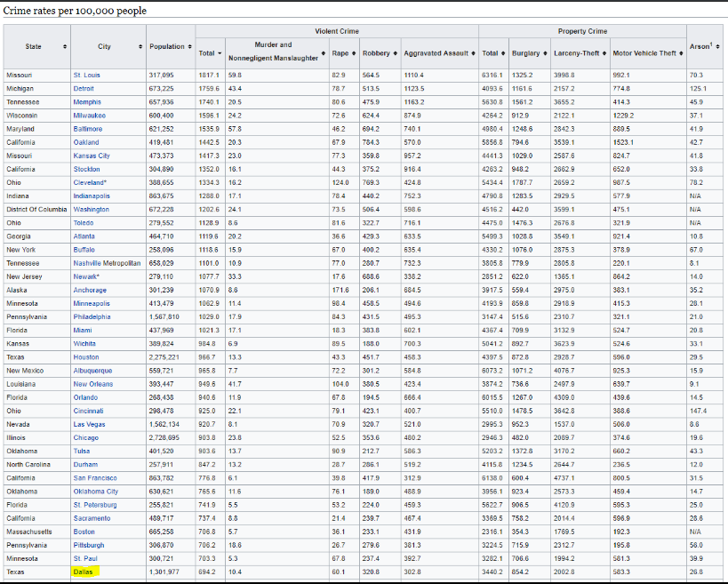
Task: Open the highlighted Dallas link
Action: [83, 573]
